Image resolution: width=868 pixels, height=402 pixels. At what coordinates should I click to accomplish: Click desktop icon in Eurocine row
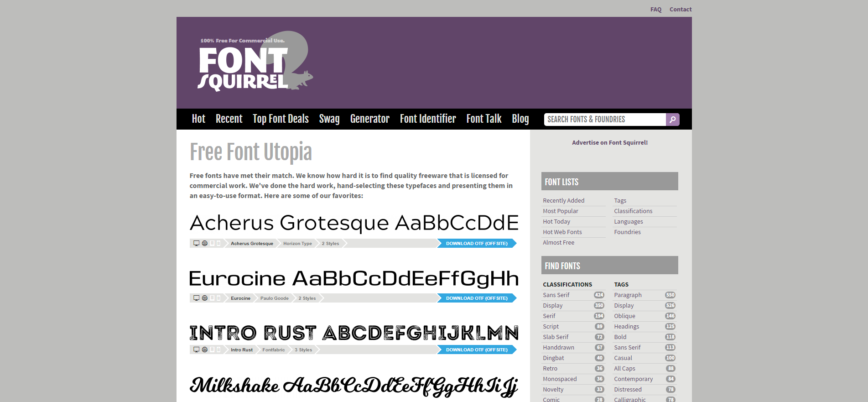196,298
